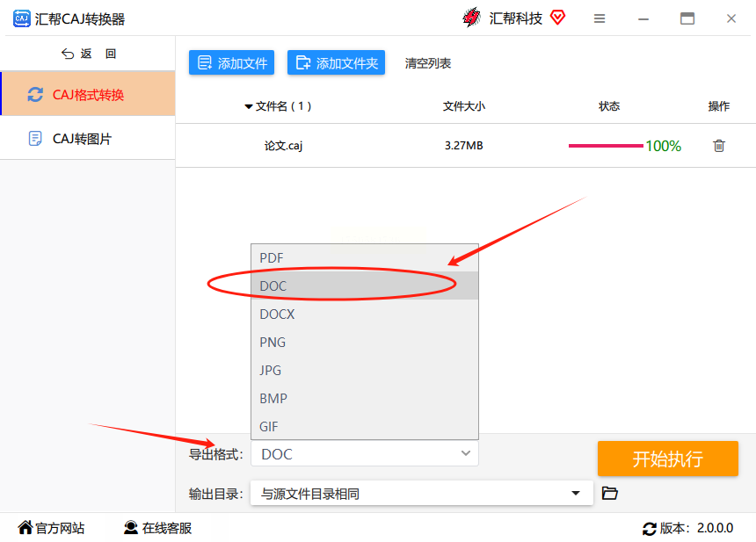Minimize the converter window
Image resolution: width=756 pixels, height=542 pixels.
pyautogui.click(x=643, y=18)
